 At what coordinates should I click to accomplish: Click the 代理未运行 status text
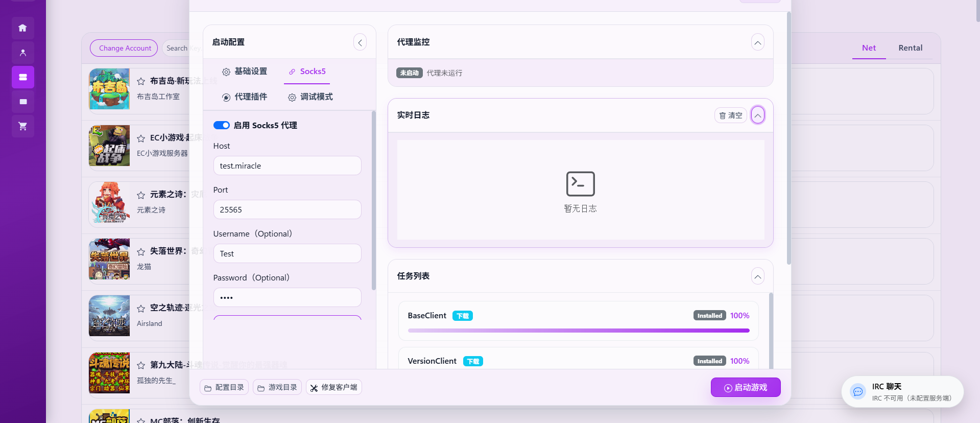coord(444,73)
